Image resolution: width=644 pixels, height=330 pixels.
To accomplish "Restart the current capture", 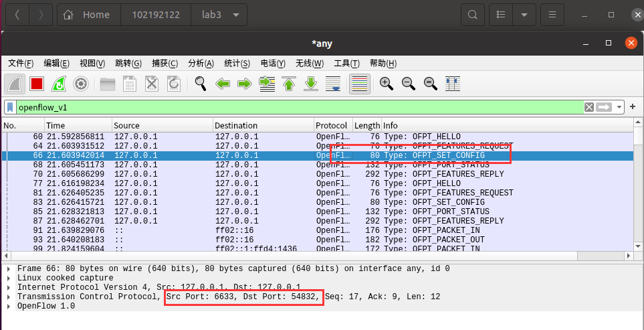I will tap(59, 84).
